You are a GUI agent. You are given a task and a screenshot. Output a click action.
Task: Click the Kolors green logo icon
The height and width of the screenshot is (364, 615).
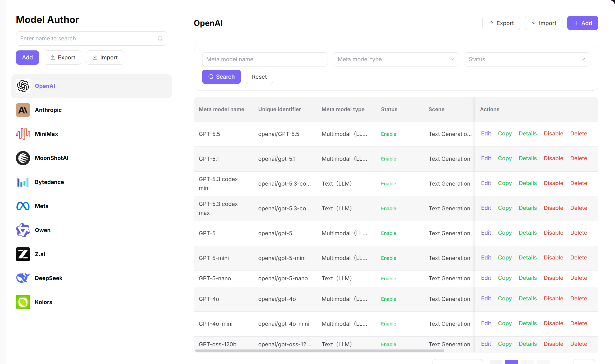(x=23, y=302)
